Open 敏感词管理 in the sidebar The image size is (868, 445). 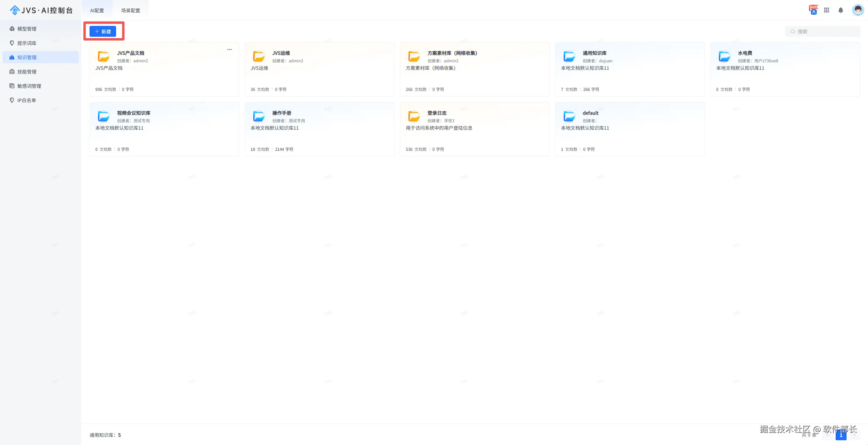(29, 86)
